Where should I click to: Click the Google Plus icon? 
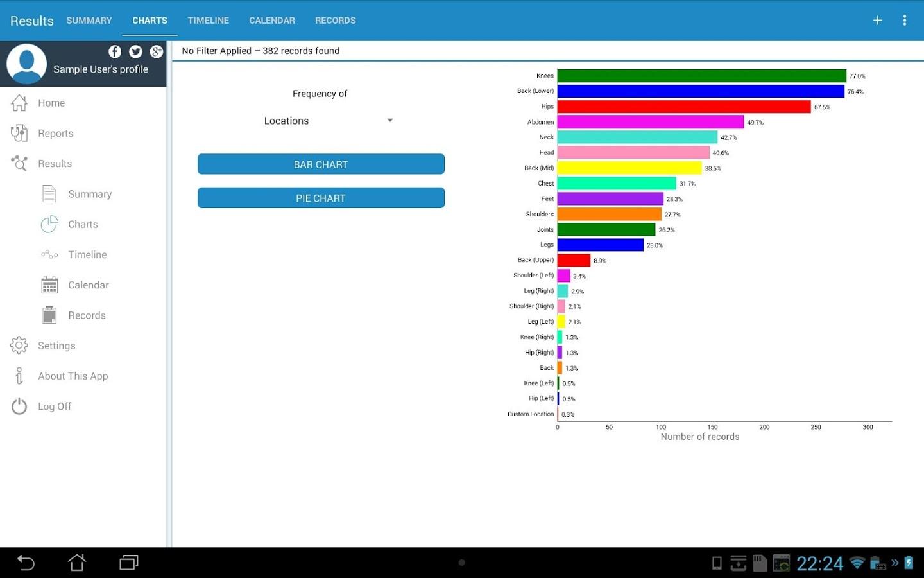(x=157, y=51)
